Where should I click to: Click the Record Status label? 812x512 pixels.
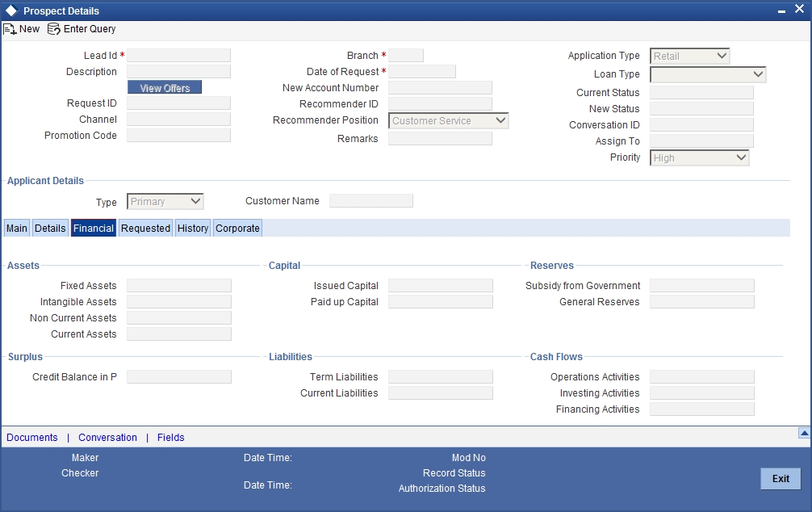(454, 473)
